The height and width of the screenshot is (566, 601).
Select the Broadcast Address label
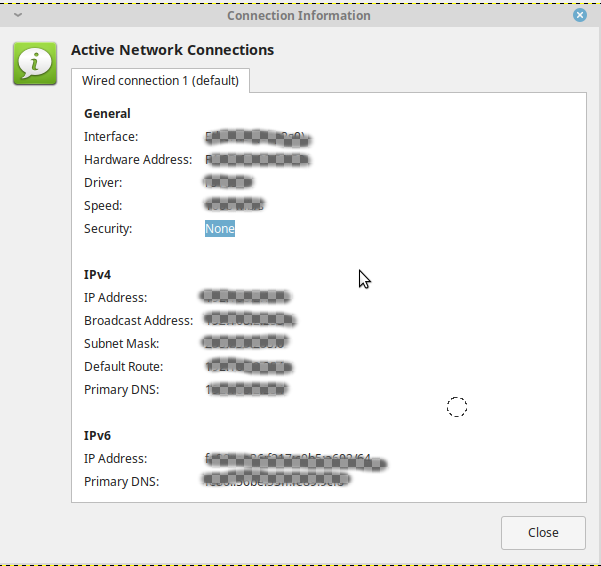pos(138,321)
